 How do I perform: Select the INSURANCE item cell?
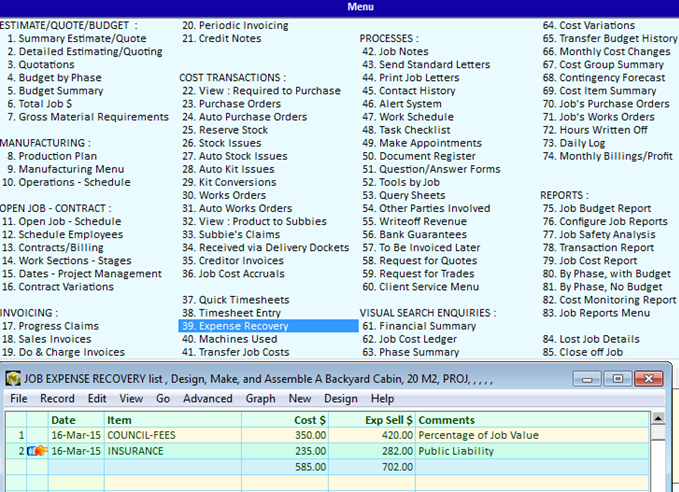[x=173, y=451]
